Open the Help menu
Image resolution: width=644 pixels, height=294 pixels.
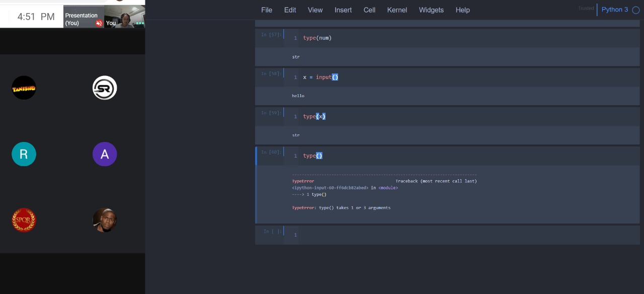[462, 10]
